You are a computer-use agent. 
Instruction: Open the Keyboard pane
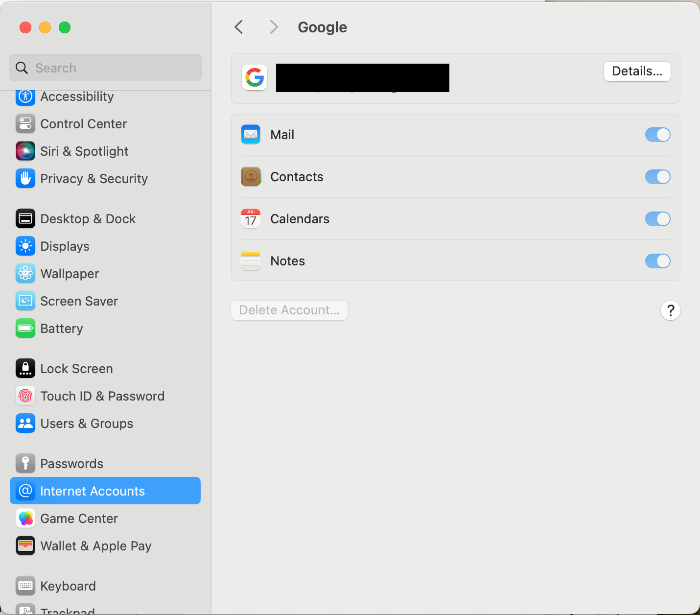[x=105, y=586]
